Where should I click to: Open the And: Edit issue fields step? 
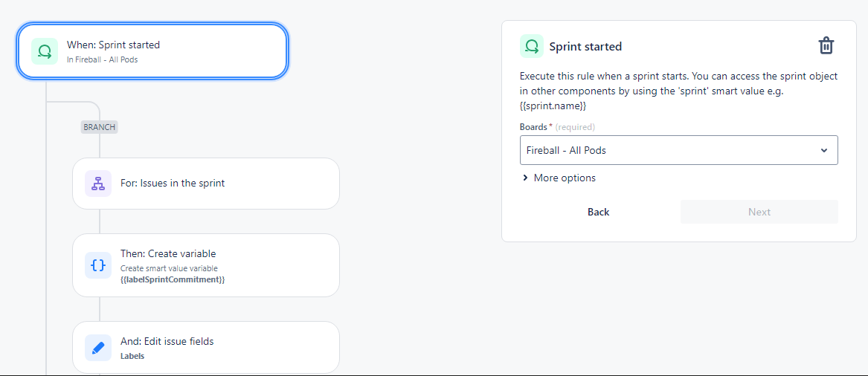click(x=206, y=347)
